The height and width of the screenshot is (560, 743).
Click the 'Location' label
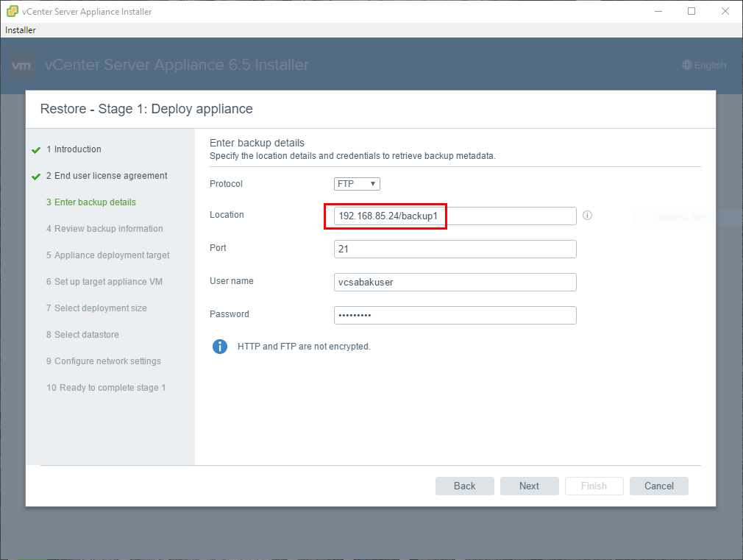[x=227, y=215]
